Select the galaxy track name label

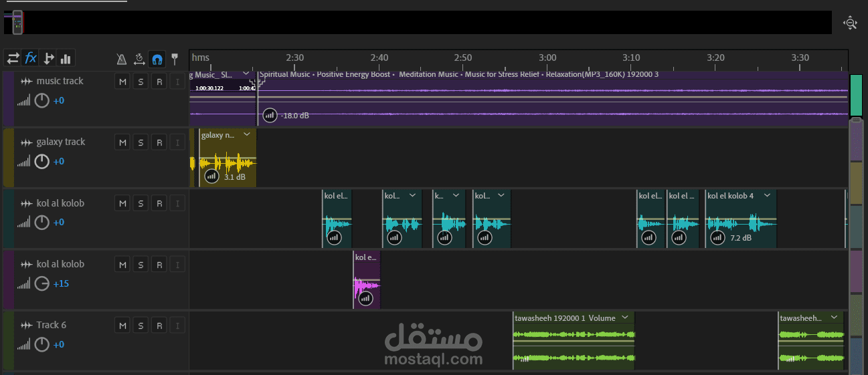click(61, 142)
